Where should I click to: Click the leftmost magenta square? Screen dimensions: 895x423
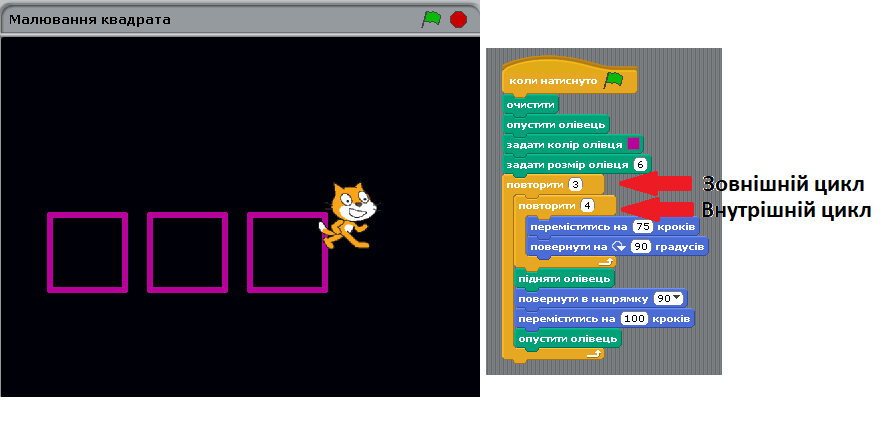coord(87,252)
